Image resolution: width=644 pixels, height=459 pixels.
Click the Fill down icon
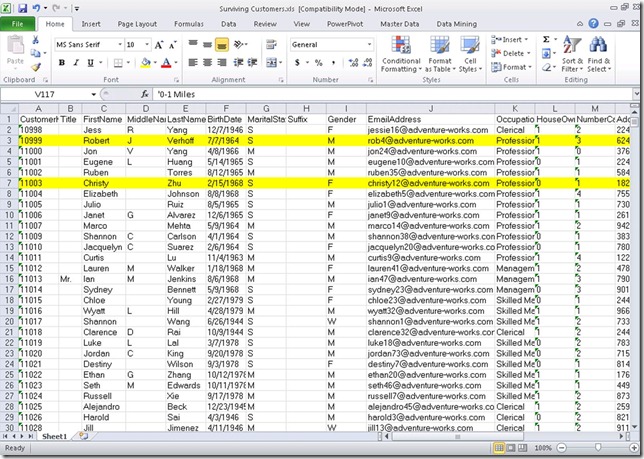[x=546, y=53]
